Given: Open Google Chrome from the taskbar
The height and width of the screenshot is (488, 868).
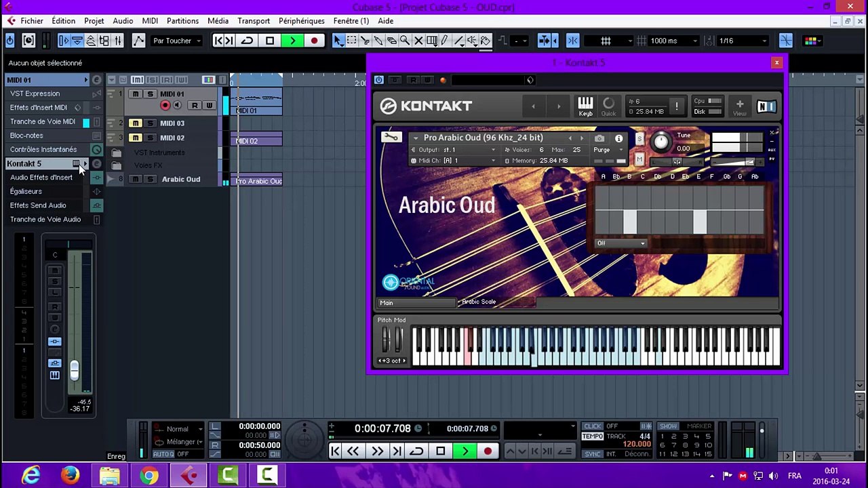Looking at the screenshot, I should tap(149, 475).
